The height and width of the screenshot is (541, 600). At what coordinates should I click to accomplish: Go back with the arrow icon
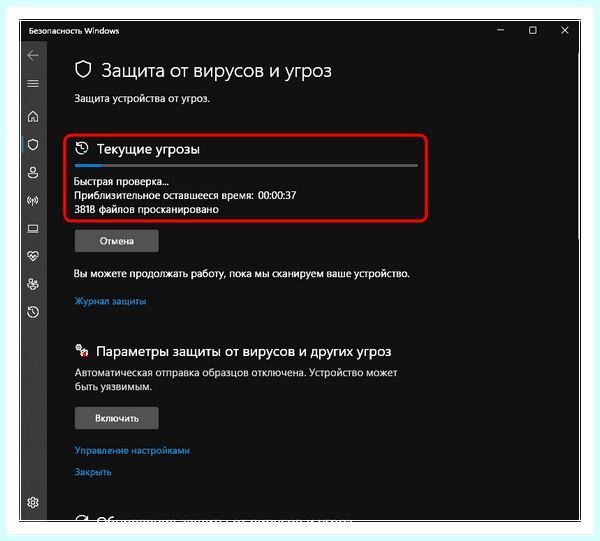[33, 55]
